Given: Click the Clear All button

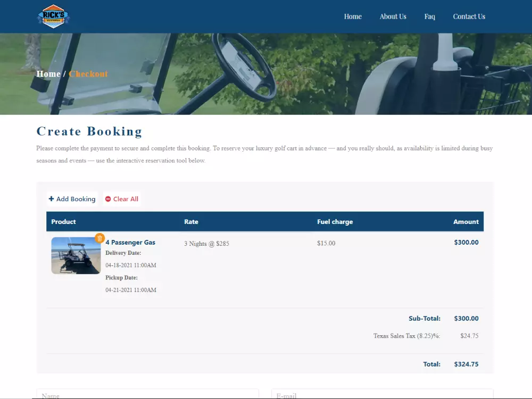Looking at the screenshot, I should coord(122,199).
